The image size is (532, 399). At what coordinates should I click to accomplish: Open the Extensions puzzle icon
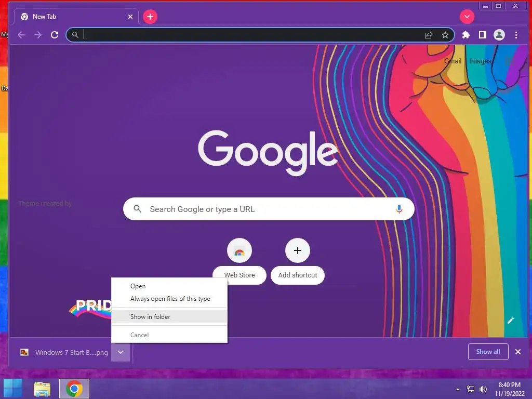click(x=466, y=35)
